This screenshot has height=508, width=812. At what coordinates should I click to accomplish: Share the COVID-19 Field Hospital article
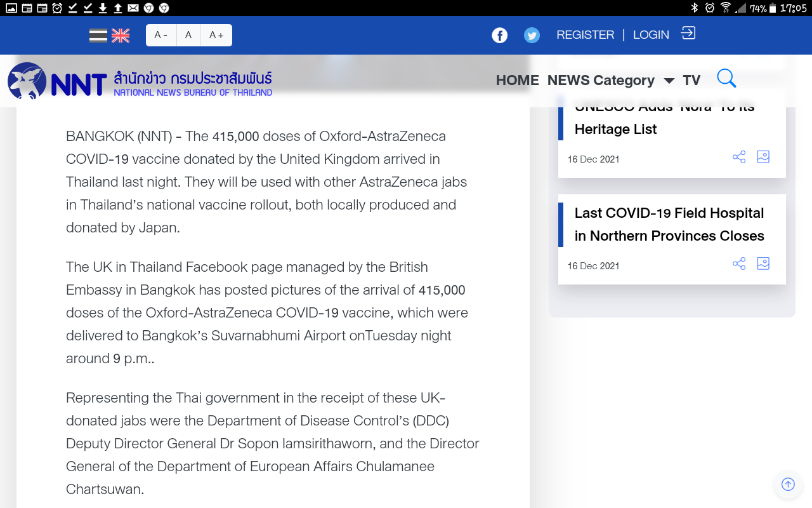[x=739, y=264]
